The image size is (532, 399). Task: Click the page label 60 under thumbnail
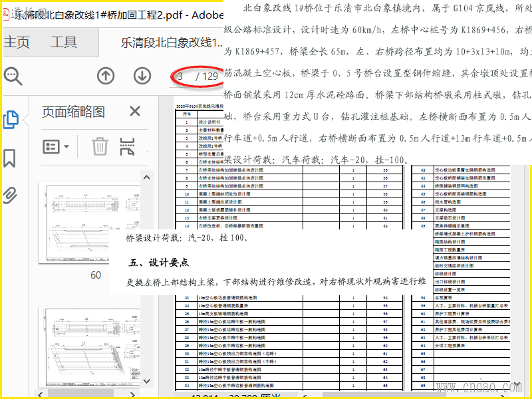coord(96,275)
